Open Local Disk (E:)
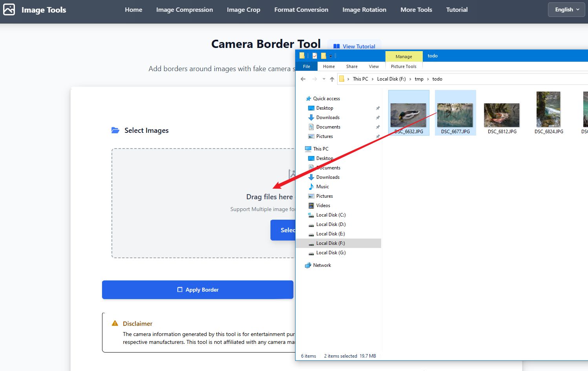 pos(331,234)
